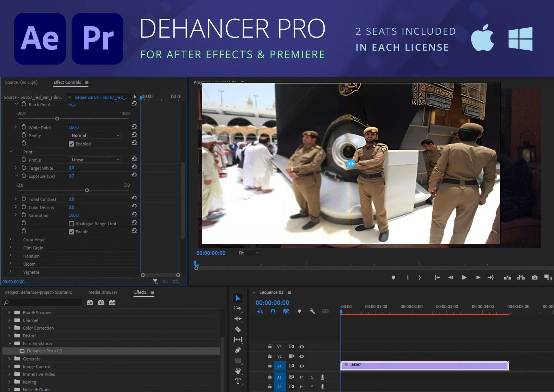Expand the Halation section
This screenshot has width=554, height=392.
point(10,255)
